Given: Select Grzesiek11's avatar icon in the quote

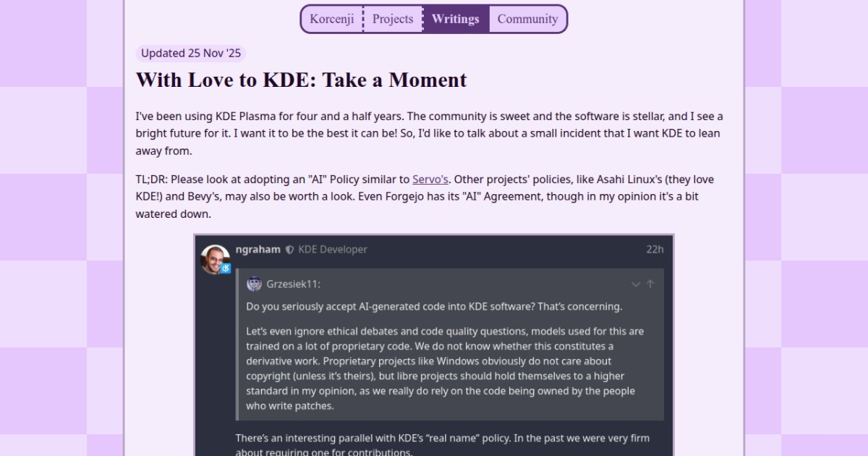Looking at the screenshot, I should (x=254, y=284).
